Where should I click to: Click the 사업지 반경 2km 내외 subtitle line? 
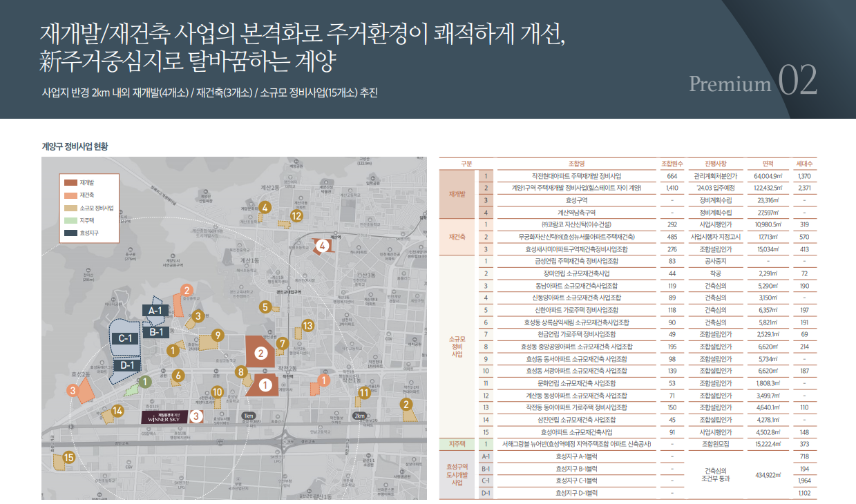pos(210,93)
